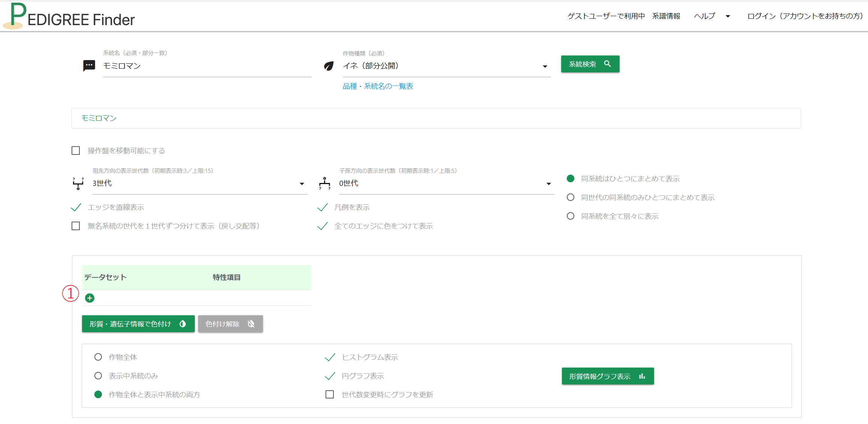Click the ancestor generations tree icon

pos(78,183)
